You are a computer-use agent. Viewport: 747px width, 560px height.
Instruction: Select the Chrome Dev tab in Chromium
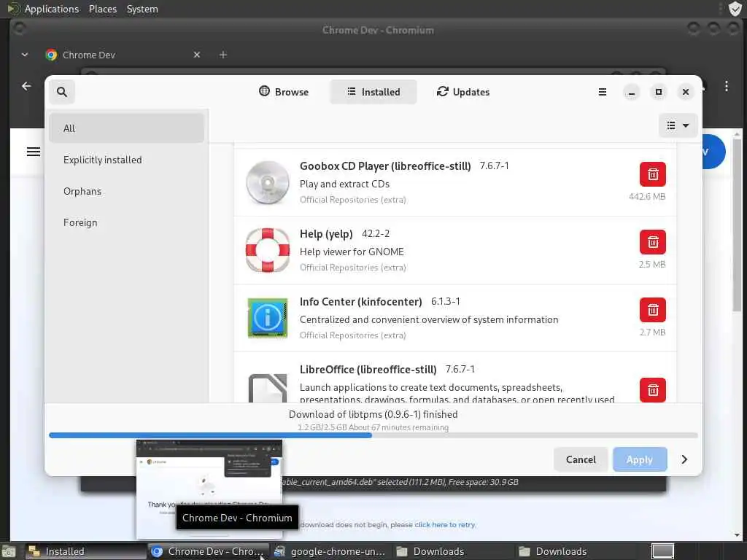click(x=123, y=55)
